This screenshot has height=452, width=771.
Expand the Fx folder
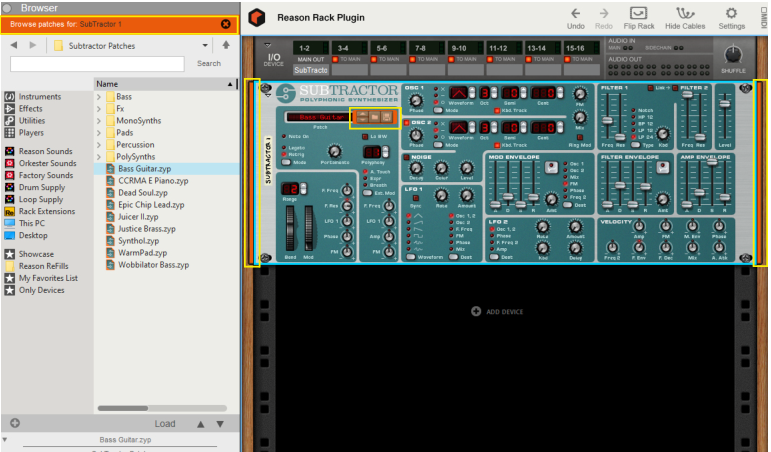point(99,109)
